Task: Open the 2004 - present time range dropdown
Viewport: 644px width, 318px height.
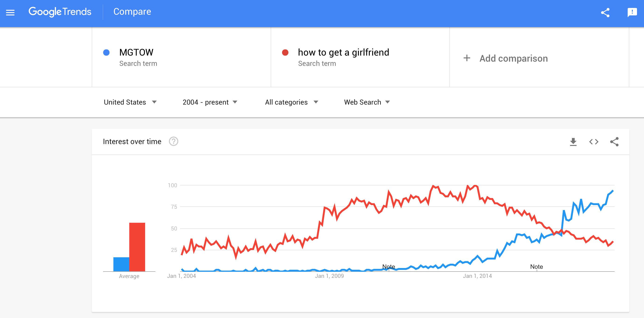Action: (x=210, y=102)
